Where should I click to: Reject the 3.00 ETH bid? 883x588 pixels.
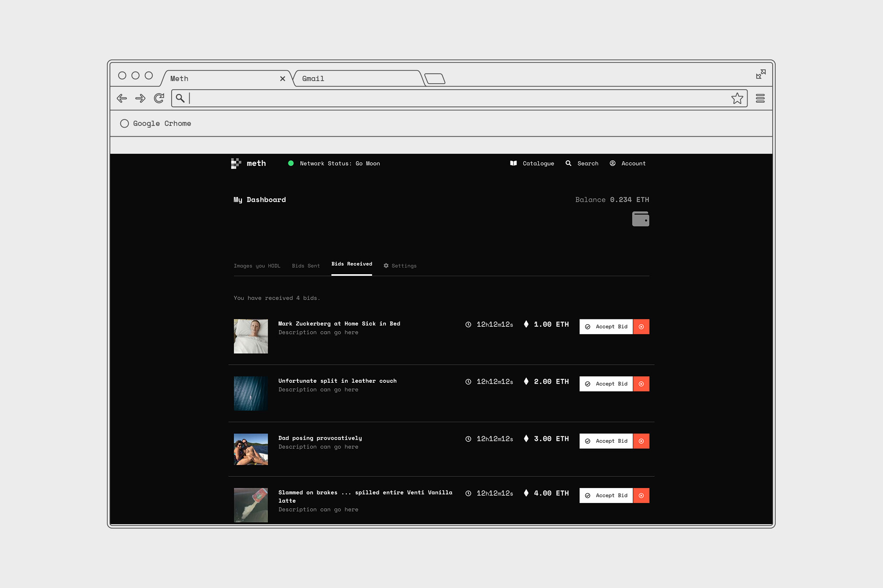[x=641, y=441]
